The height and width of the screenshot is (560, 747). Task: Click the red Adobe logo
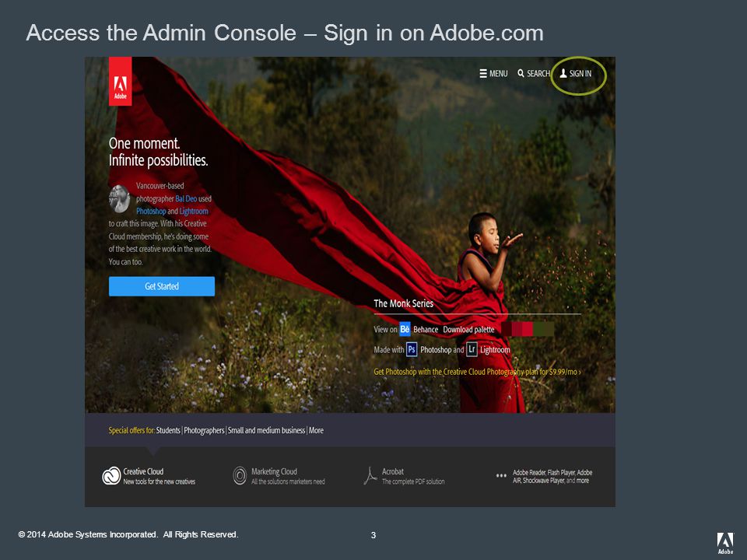[120, 82]
